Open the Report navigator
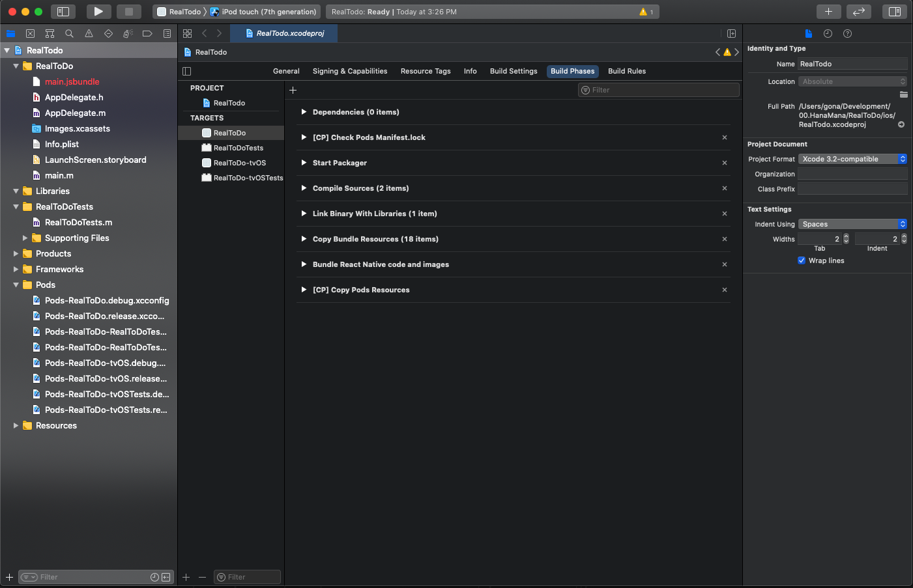 [167, 33]
